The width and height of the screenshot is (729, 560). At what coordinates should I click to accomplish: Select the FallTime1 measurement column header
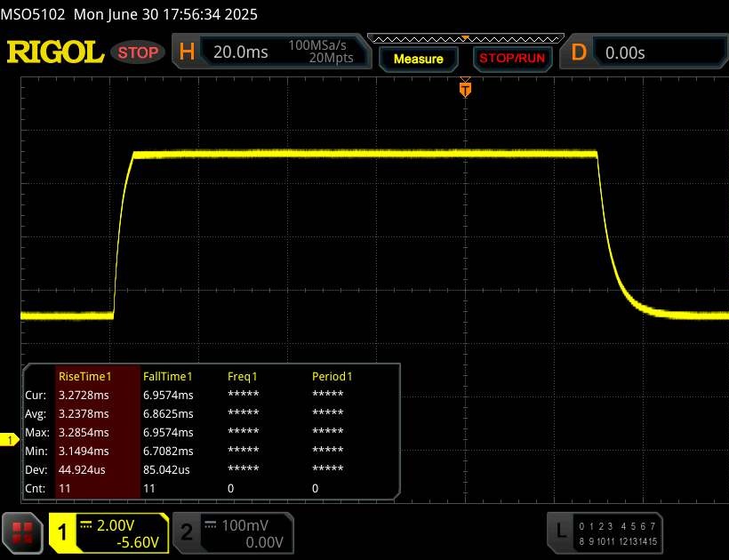[167, 376]
